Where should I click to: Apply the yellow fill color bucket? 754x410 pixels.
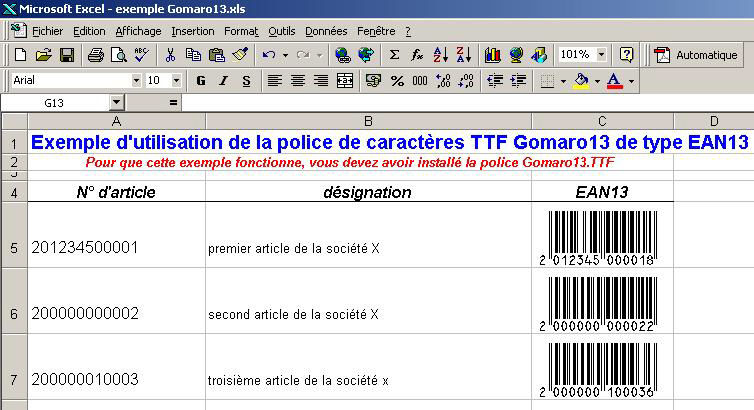tap(581, 80)
